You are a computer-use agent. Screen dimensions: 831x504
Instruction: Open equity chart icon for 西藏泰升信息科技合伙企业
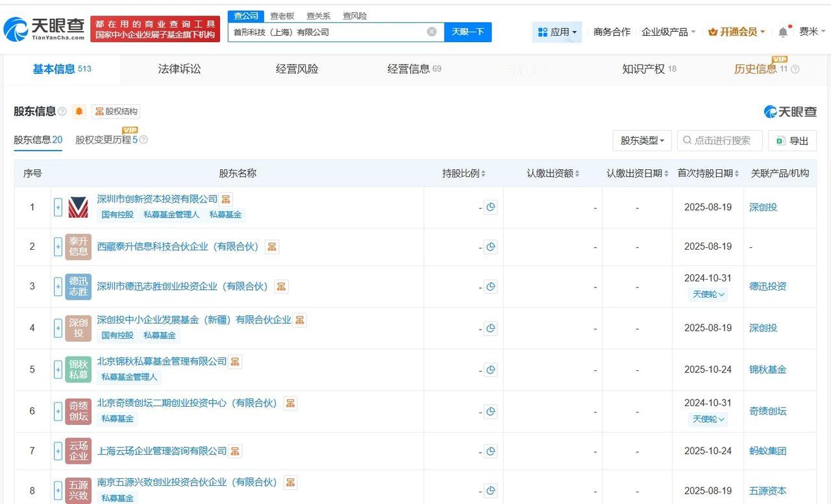coord(272,247)
